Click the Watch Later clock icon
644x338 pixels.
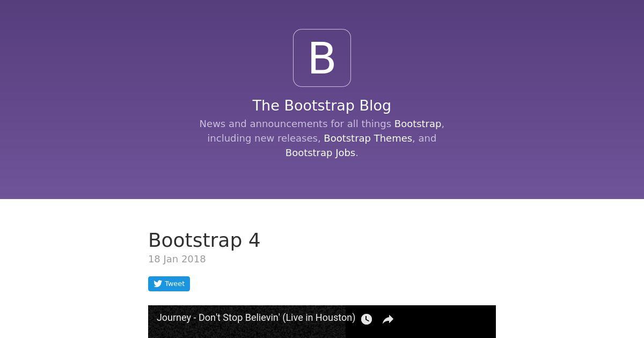[367, 319]
